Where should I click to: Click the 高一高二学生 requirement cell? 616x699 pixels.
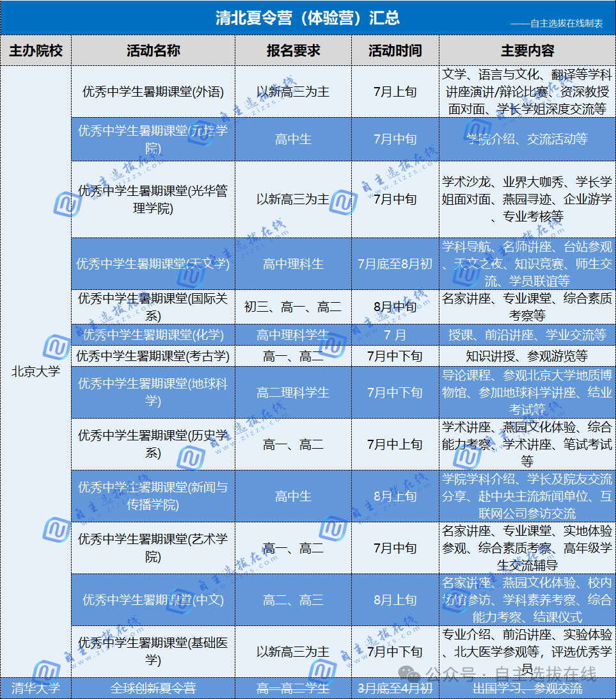[x=293, y=688]
